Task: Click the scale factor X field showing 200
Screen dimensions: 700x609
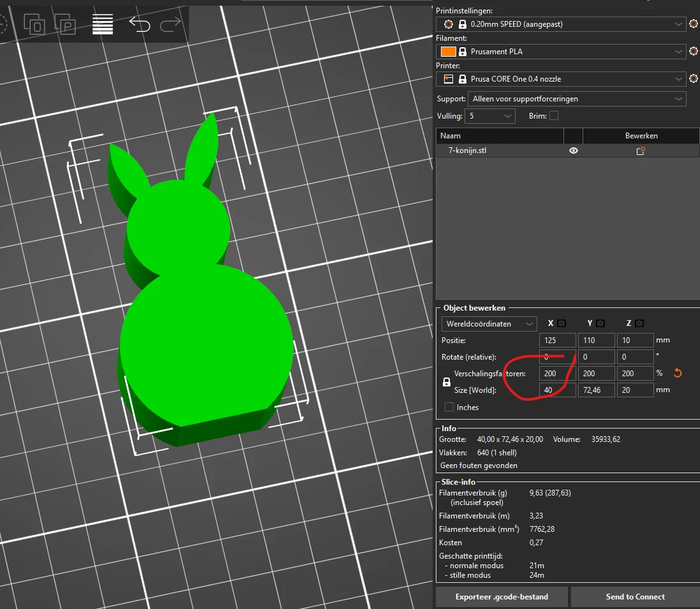Action: coord(557,374)
